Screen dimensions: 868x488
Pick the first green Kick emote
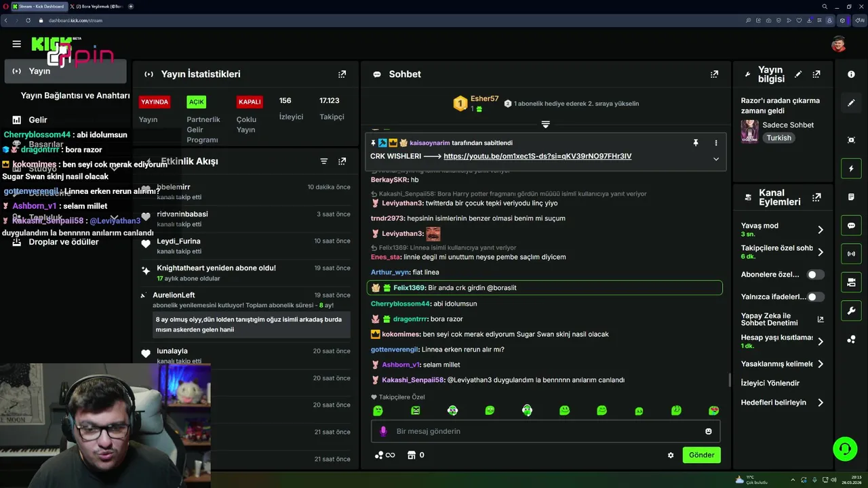tap(378, 411)
